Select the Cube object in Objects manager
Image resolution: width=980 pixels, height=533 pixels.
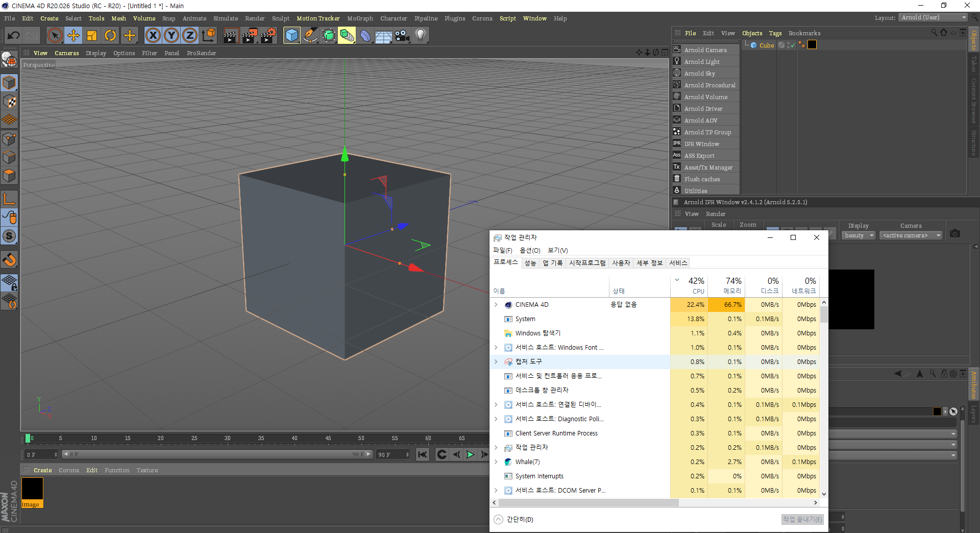point(767,45)
